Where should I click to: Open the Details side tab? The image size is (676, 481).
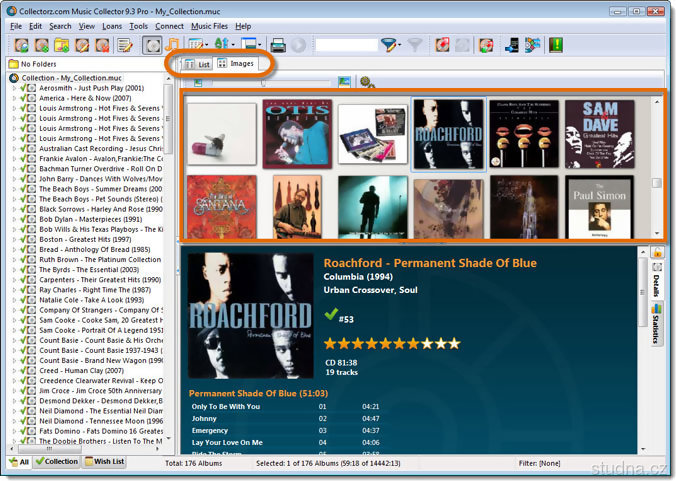click(x=656, y=281)
